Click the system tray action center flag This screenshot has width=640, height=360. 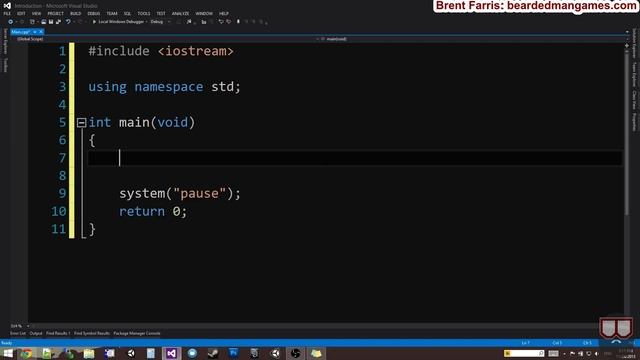[572, 354]
